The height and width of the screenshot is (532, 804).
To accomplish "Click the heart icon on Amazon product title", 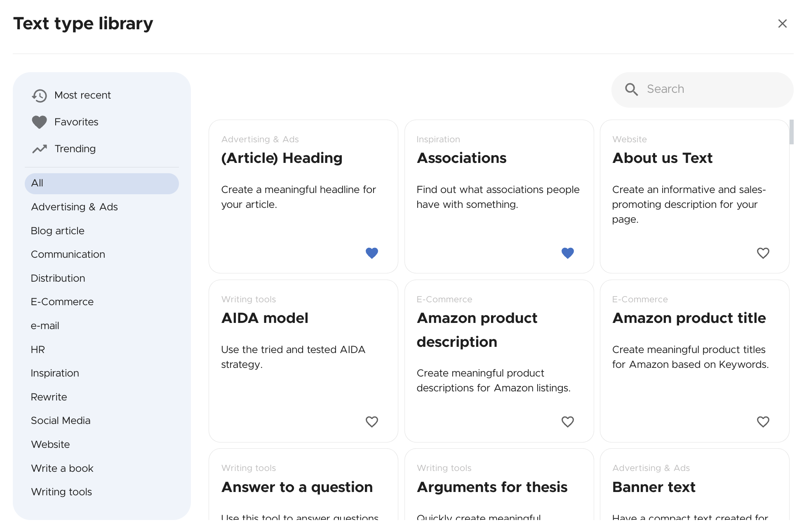I will coord(763,421).
